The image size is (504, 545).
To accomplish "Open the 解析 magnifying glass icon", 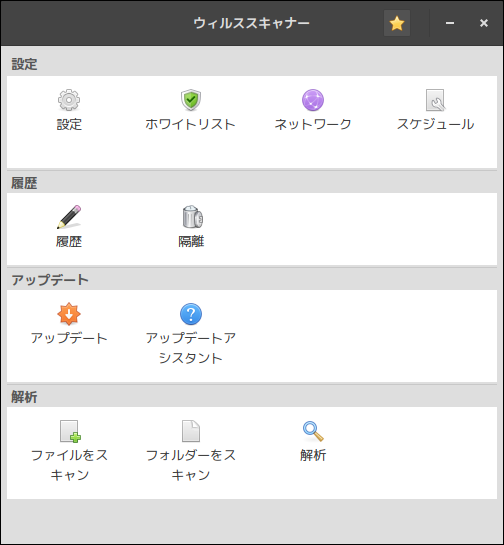I will pyautogui.click(x=313, y=431).
